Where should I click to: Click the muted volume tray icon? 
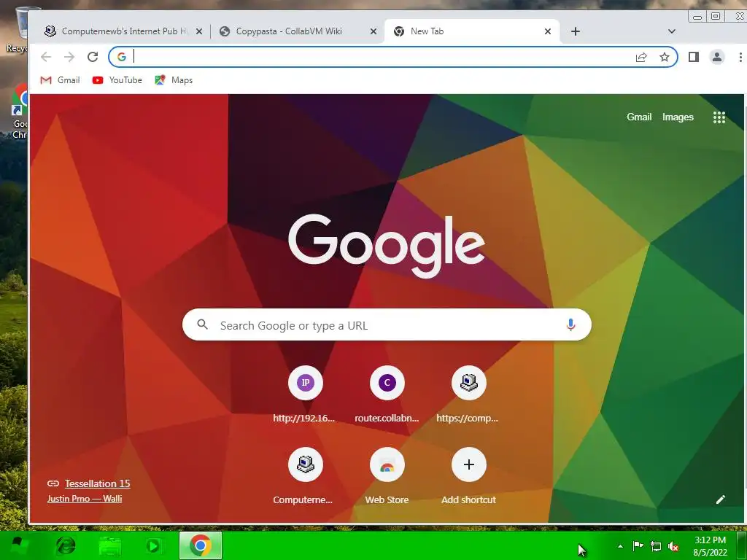673,546
